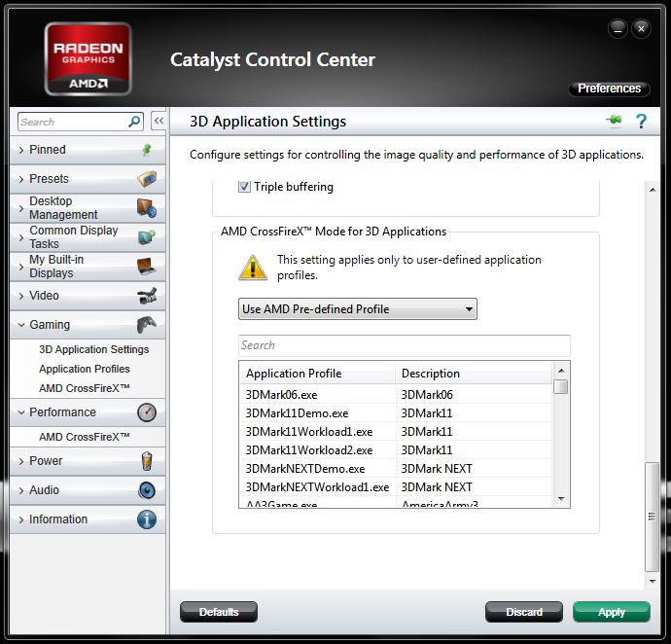Viewport: 671px width, 644px height.
Task: Open AMD CrossFireX under Performance
Action: (x=85, y=437)
